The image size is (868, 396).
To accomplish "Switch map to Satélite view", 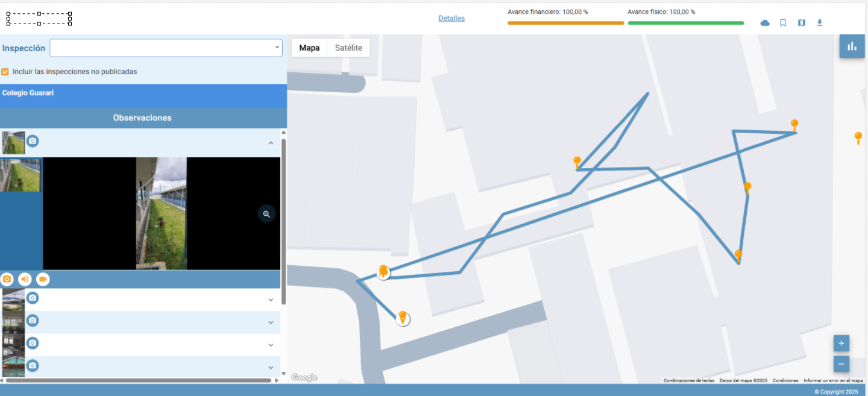I will 348,48.
